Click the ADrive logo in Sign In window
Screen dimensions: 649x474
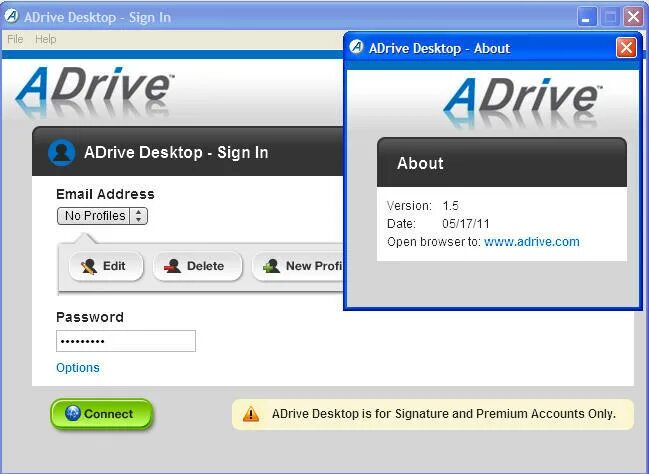click(95, 91)
